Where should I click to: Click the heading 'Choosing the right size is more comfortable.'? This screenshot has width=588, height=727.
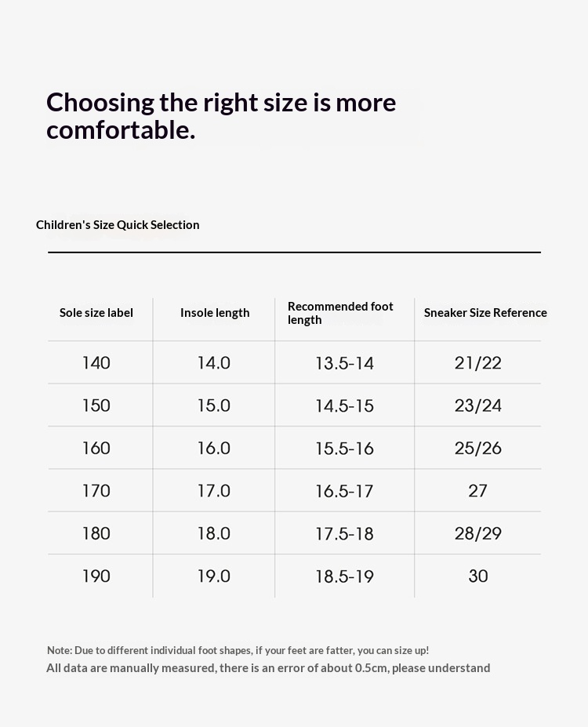(x=221, y=116)
